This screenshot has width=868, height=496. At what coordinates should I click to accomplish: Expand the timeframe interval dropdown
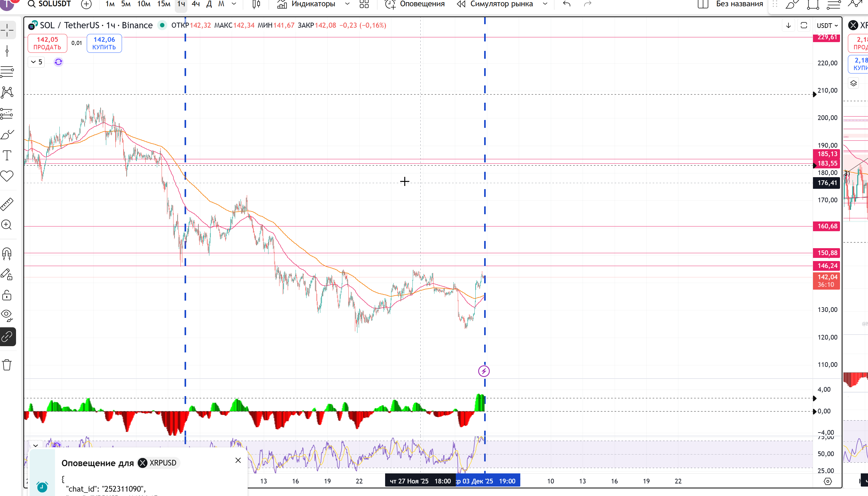[x=234, y=4]
